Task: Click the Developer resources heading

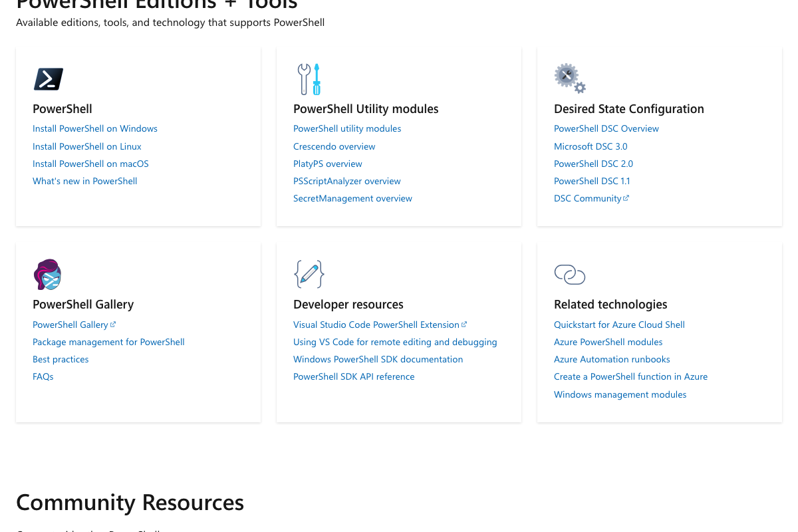Action: pos(348,305)
